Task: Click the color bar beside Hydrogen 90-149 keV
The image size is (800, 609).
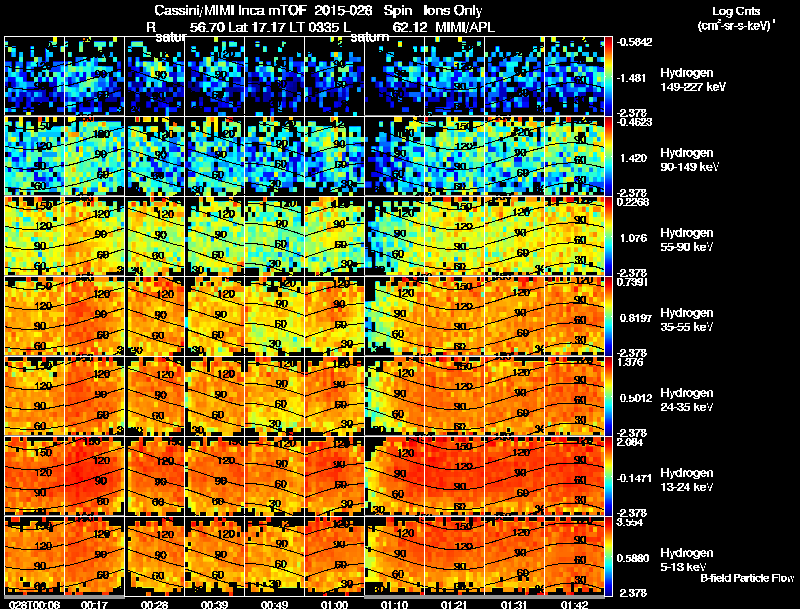Action: (x=608, y=156)
